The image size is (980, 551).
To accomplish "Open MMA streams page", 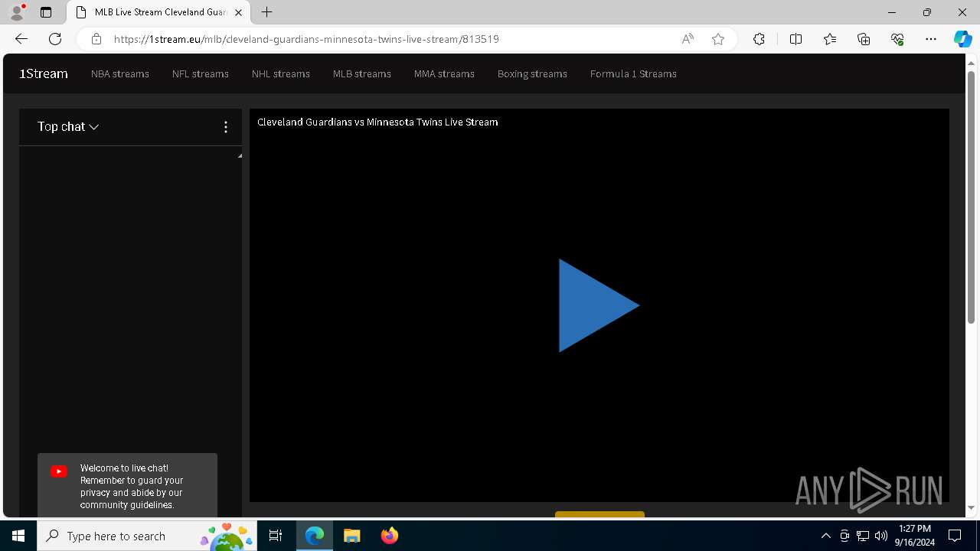I will pos(444,74).
